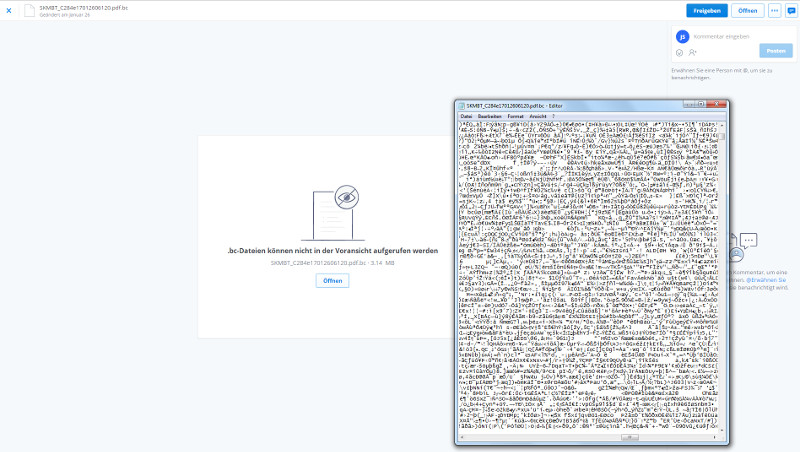Click the Freigeben button
The height and width of the screenshot is (452, 800).
[707, 10]
